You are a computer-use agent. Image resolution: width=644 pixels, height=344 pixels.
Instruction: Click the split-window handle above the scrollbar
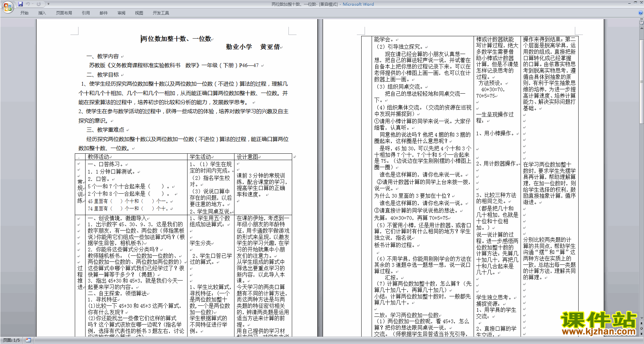(x=642, y=19)
